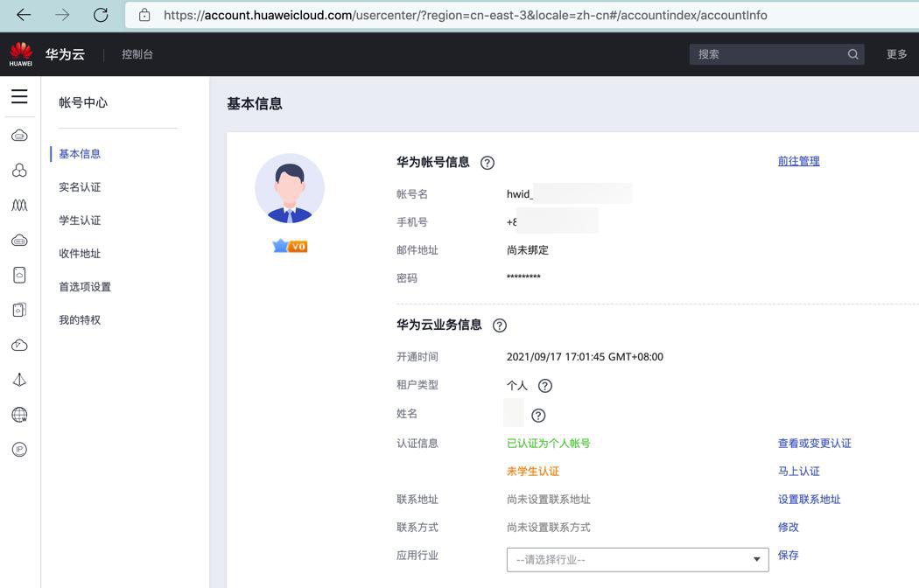Click 未学生认证 status text

pyautogui.click(x=533, y=472)
